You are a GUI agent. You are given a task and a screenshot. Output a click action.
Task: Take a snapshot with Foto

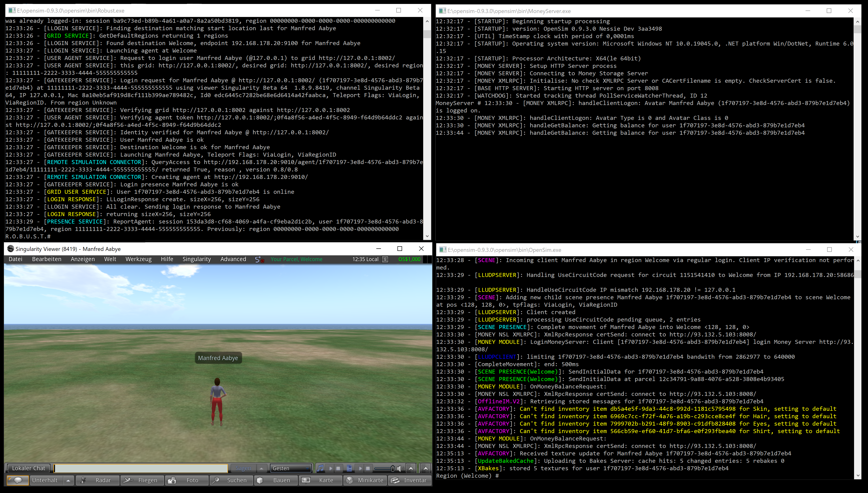click(x=186, y=480)
